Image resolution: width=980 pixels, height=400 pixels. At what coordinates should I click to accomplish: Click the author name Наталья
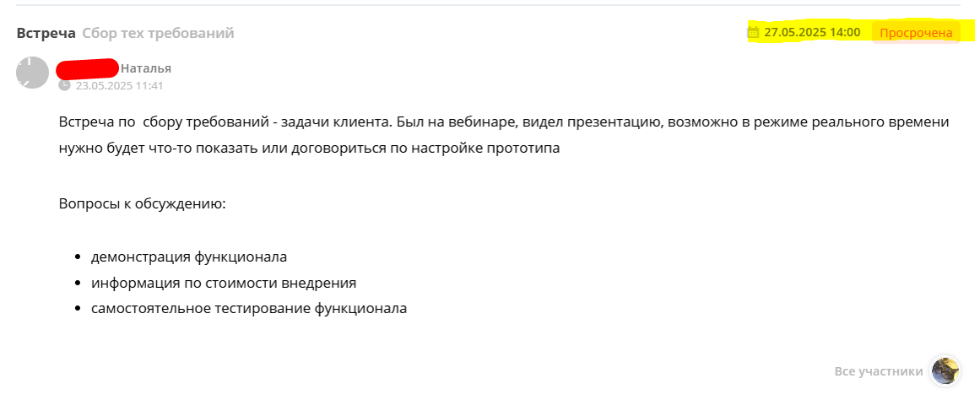(x=146, y=68)
